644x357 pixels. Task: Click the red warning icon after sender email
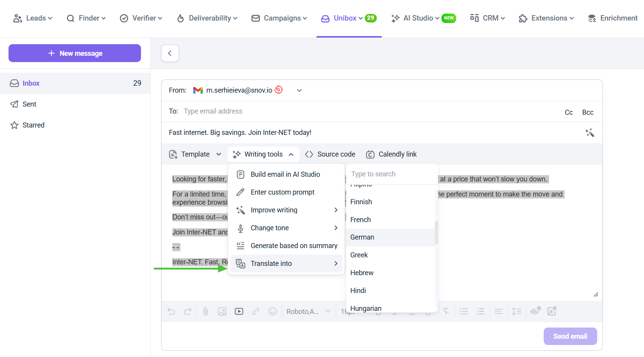click(278, 90)
